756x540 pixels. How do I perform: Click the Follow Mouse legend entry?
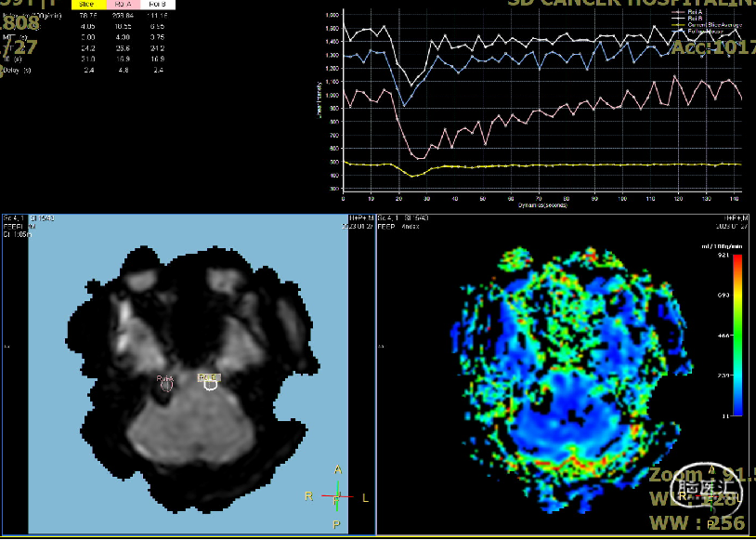coord(697,31)
